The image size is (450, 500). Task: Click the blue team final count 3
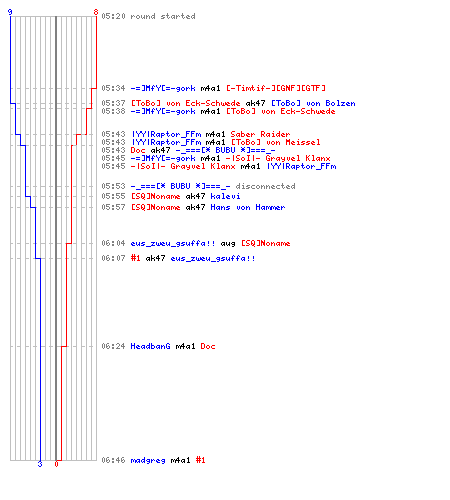pyautogui.click(x=40, y=464)
